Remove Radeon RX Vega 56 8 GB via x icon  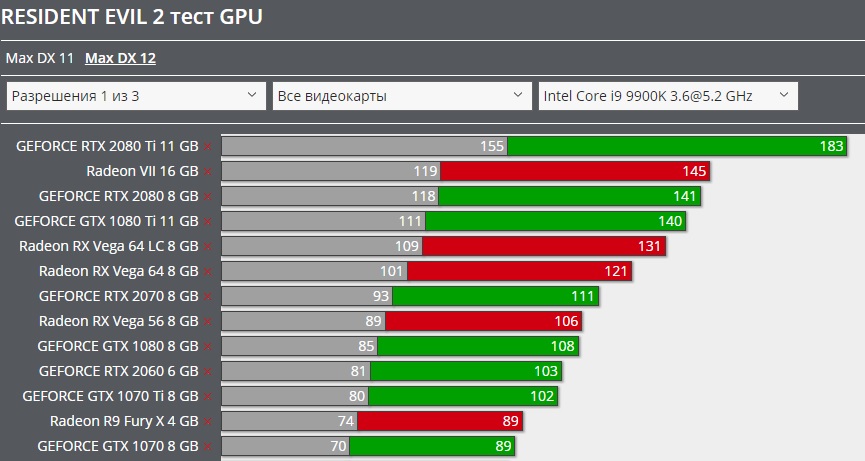coord(207,321)
